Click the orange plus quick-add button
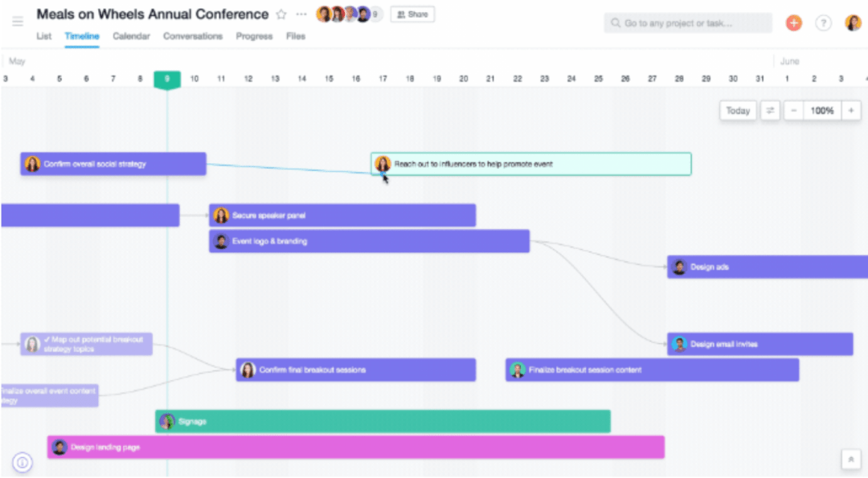Screen dimensions: 868x478 point(794,22)
